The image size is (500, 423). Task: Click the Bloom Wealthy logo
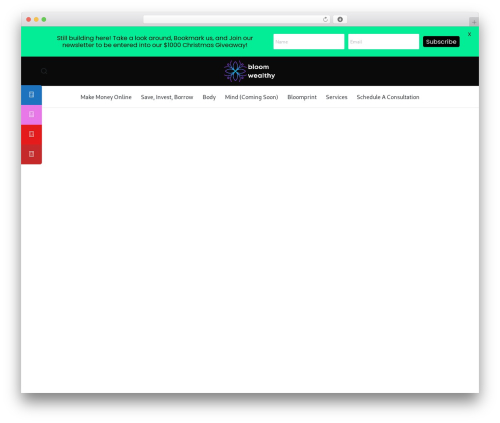(x=250, y=71)
